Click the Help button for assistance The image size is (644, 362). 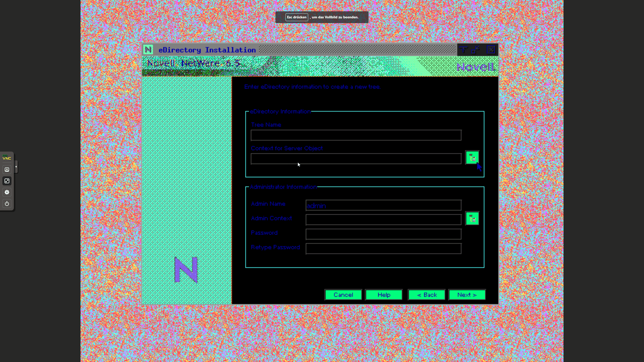click(x=384, y=295)
